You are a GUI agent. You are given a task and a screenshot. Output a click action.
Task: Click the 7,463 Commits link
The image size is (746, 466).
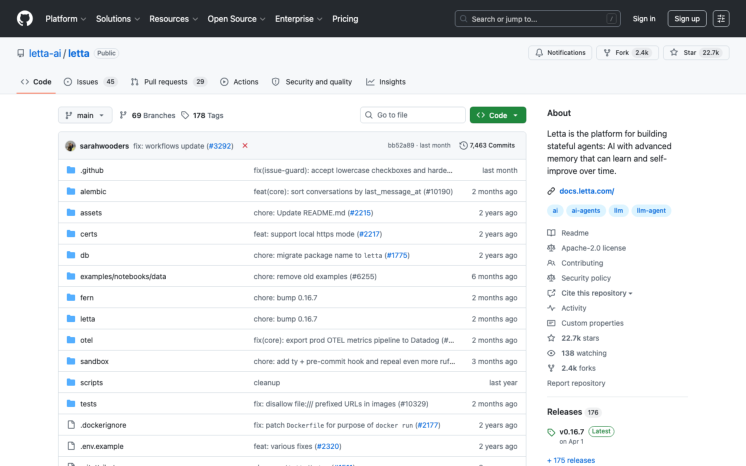(487, 146)
